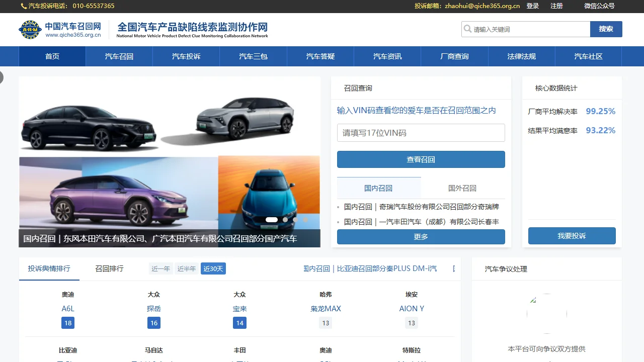
Task: Open the 法律法规 navigation menu
Action: 521,56
